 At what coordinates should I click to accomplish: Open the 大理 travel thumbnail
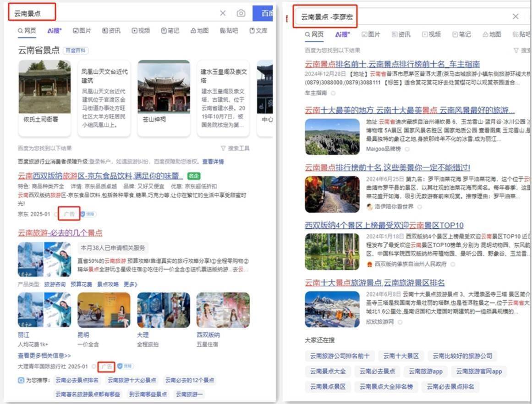pyautogui.click(x=164, y=310)
